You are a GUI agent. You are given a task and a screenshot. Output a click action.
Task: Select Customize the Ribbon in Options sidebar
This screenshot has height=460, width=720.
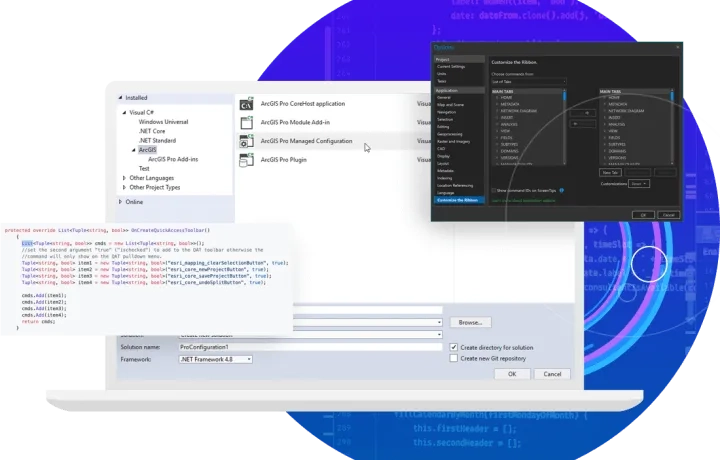coord(458,200)
